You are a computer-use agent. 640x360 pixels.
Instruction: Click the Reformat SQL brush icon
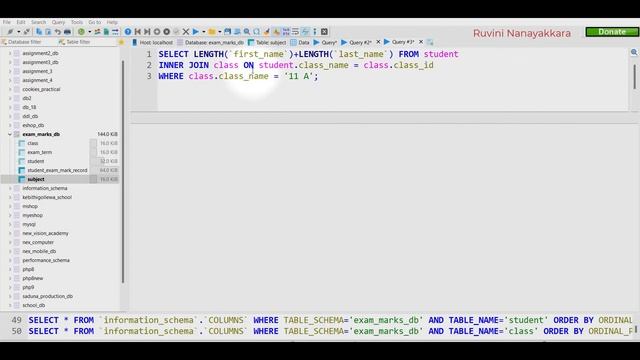point(266,31)
